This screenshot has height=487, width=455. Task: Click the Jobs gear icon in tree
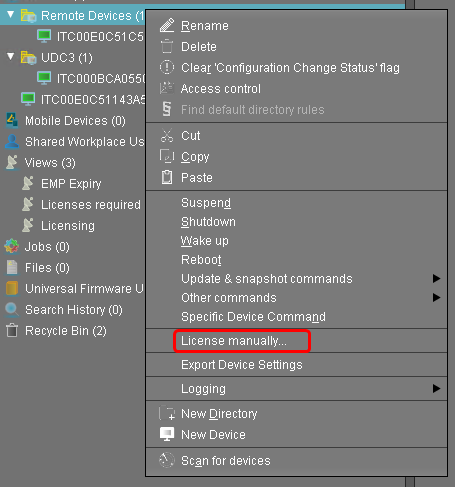[x=12, y=246]
